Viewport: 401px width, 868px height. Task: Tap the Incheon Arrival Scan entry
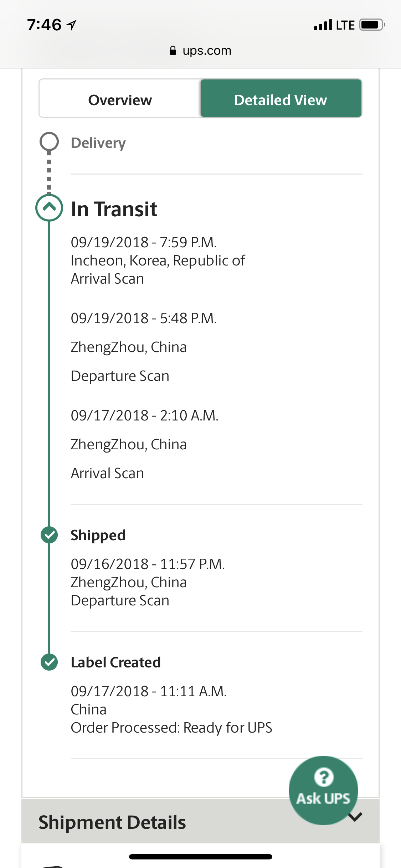click(158, 260)
